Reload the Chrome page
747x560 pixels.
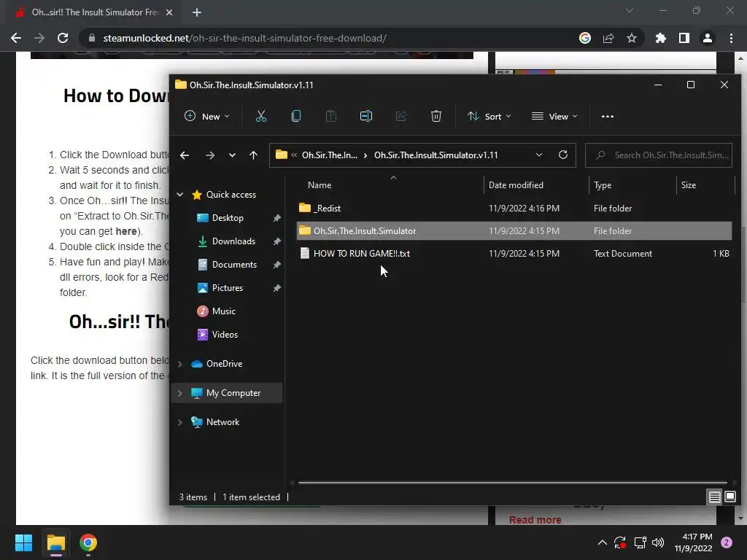63,38
